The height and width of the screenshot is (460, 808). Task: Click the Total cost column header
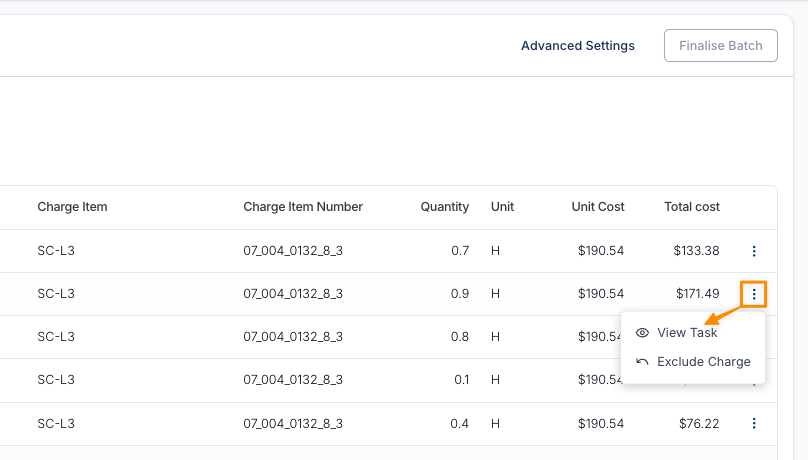tap(691, 207)
